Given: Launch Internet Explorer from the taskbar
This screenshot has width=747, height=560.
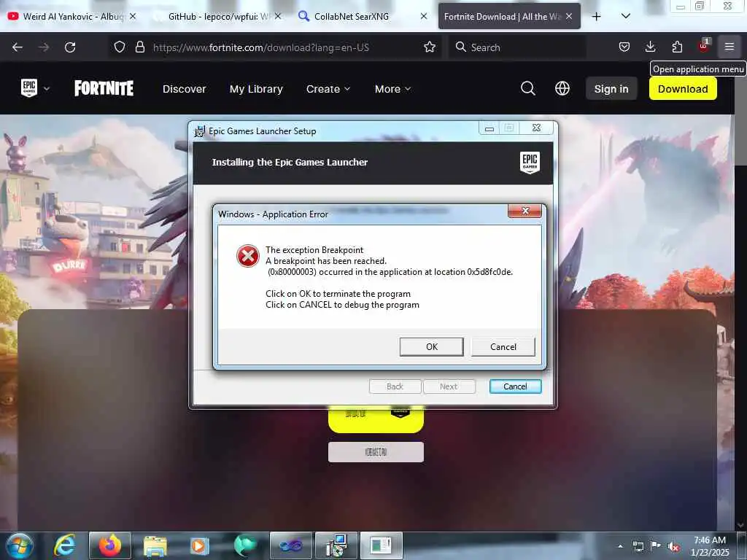Looking at the screenshot, I should (65, 545).
